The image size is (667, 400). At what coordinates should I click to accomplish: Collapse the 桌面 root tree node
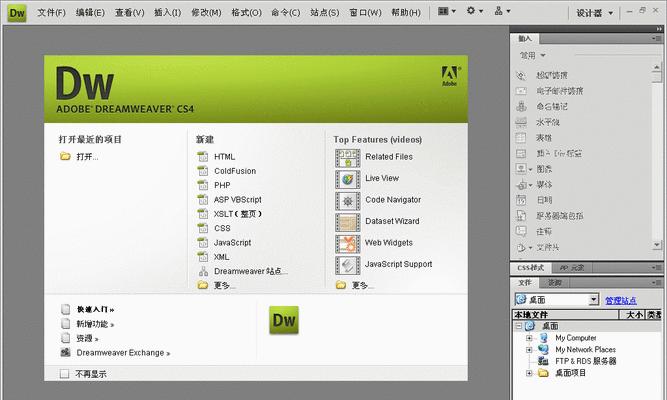point(518,326)
